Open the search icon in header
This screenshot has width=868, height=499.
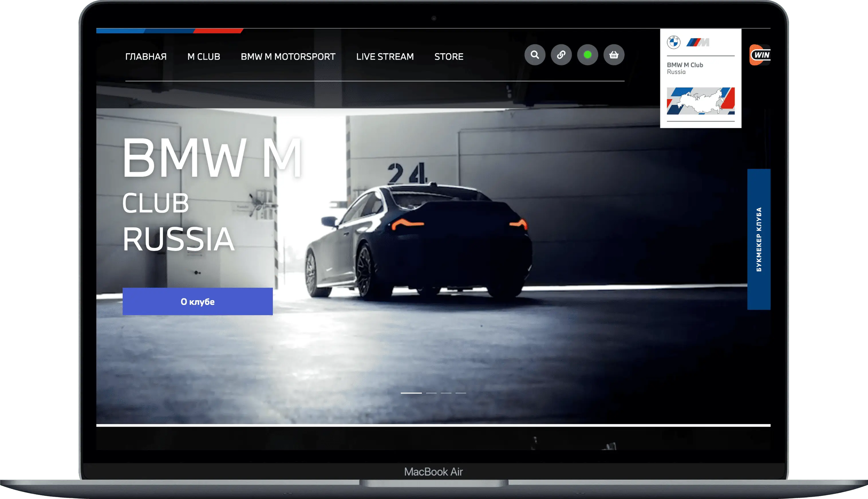pyautogui.click(x=535, y=55)
